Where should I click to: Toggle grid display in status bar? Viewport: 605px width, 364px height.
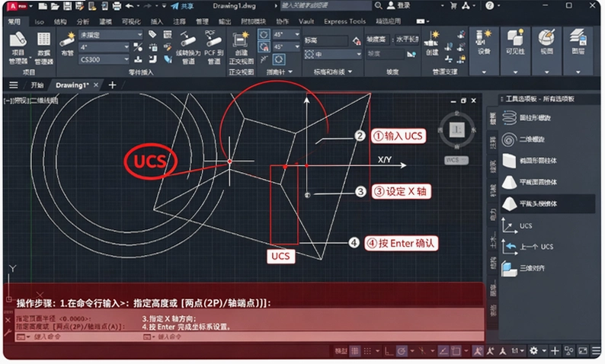354,351
